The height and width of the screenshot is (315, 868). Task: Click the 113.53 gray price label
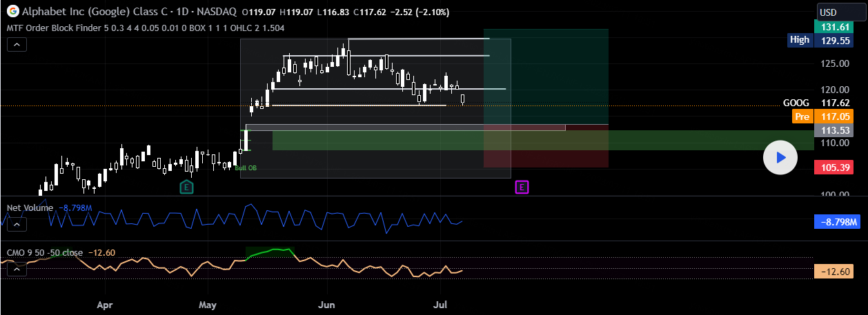tap(834, 130)
